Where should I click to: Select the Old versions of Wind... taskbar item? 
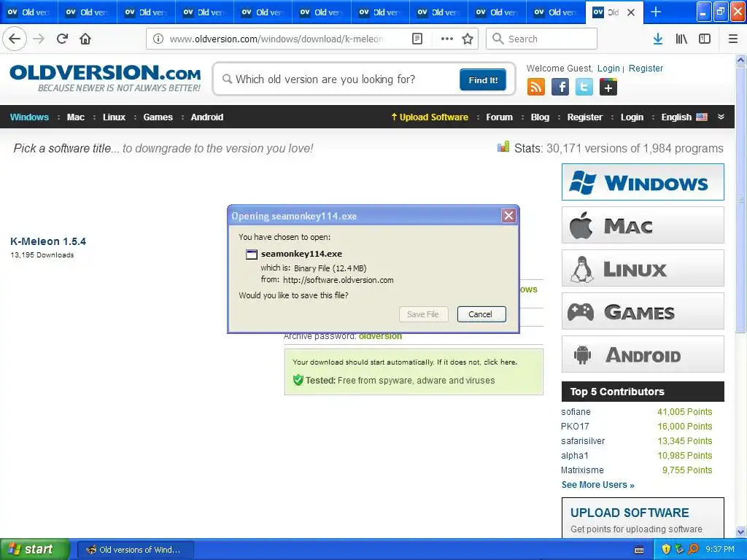pos(135,550)
